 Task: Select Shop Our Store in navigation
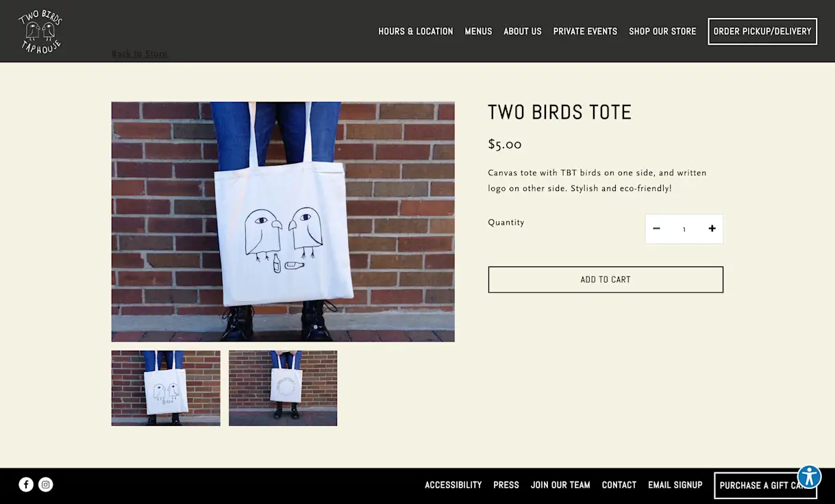[662, 32]
